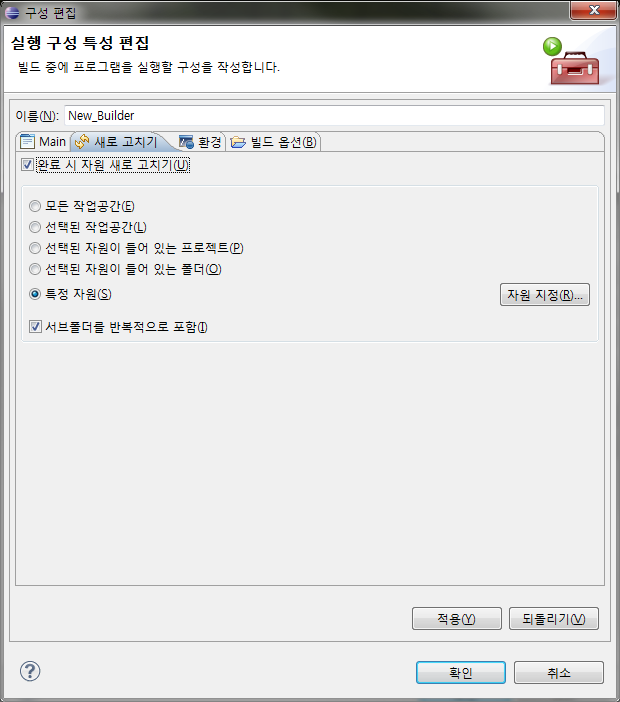Click the New_Builder name input field

click(x=334, y=116)
